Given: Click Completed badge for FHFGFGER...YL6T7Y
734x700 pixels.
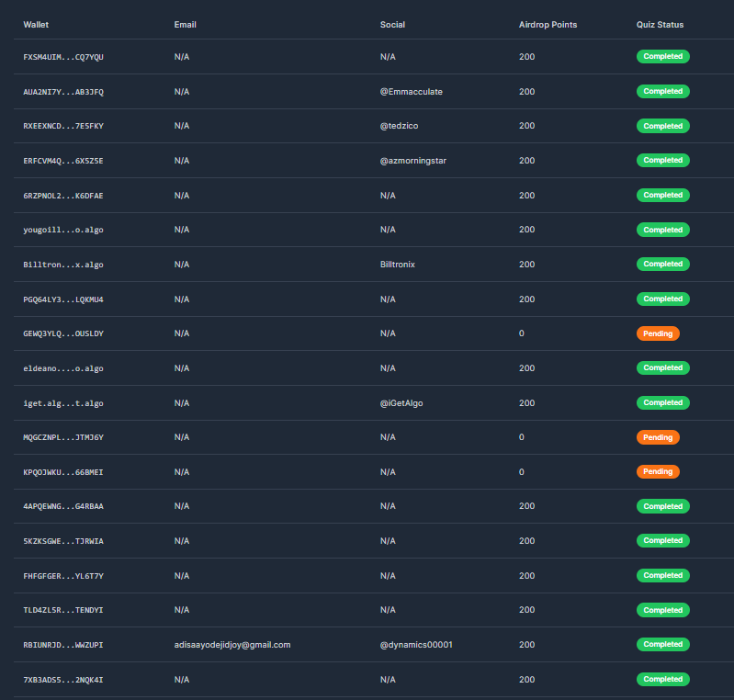Looking at the screenshot, I should (663, 575).
